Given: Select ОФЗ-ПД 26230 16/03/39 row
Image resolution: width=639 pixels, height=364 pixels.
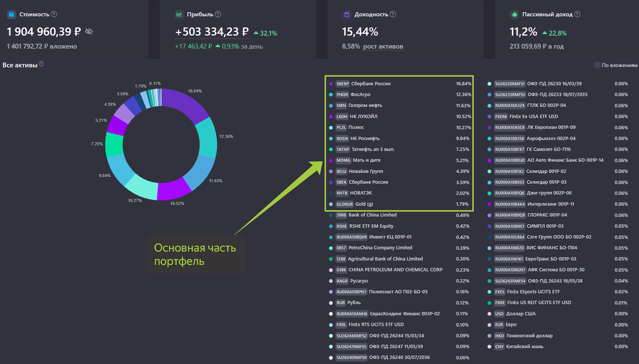Looking at the screenshot, I should coord(558,84).
